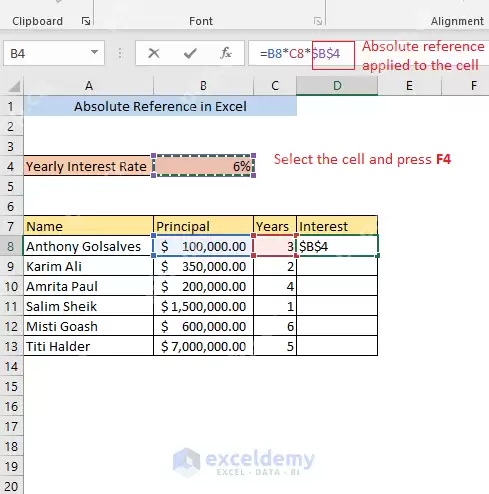The image size is (489, 494).
Task: Click the Select All corner triangle
Action: (14, 86)
